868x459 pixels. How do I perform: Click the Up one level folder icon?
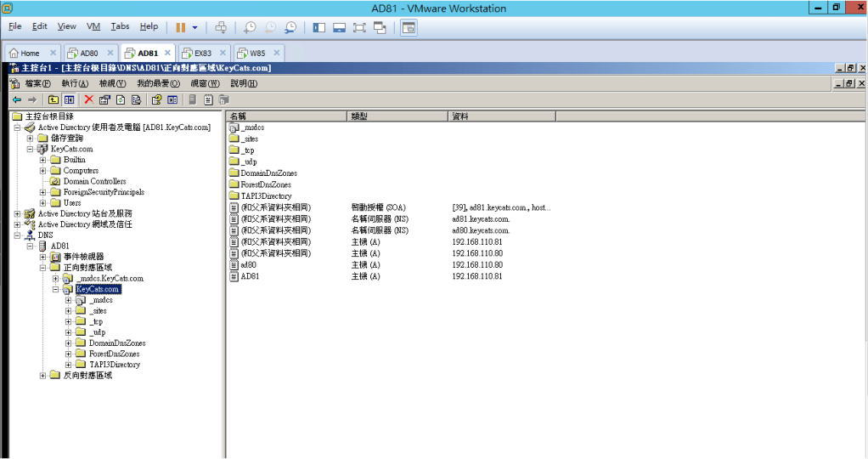tap(54, 99)
